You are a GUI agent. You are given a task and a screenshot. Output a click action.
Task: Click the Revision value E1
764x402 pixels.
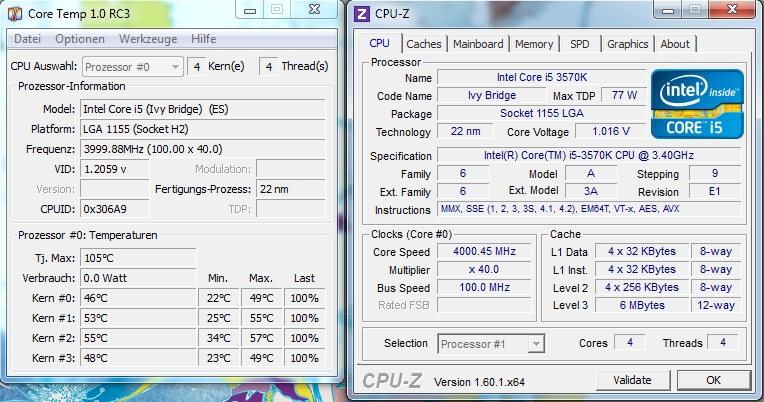click(x=715, y=191)
